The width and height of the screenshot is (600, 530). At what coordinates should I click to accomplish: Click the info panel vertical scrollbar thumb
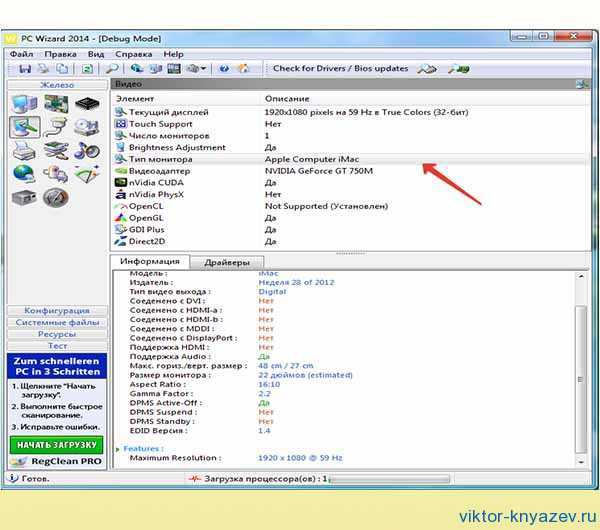click(x=581, y=379)
